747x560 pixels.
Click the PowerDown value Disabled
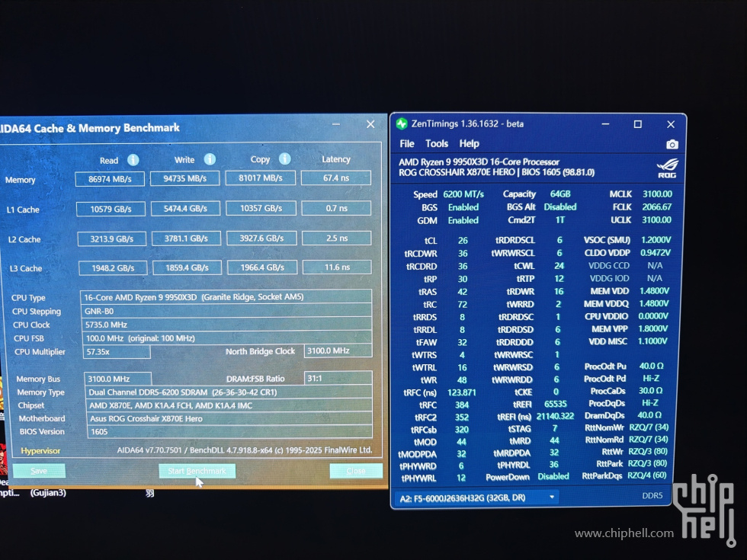coord(553,476)
